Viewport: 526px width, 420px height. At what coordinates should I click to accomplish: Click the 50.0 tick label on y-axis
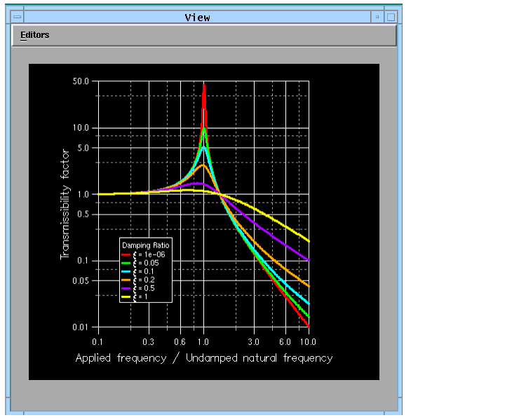pos(81,81)
